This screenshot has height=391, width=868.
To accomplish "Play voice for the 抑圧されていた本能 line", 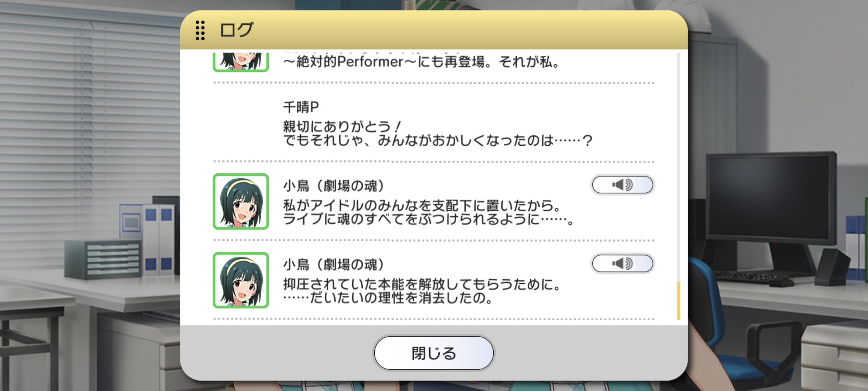I will coord(622,263).
